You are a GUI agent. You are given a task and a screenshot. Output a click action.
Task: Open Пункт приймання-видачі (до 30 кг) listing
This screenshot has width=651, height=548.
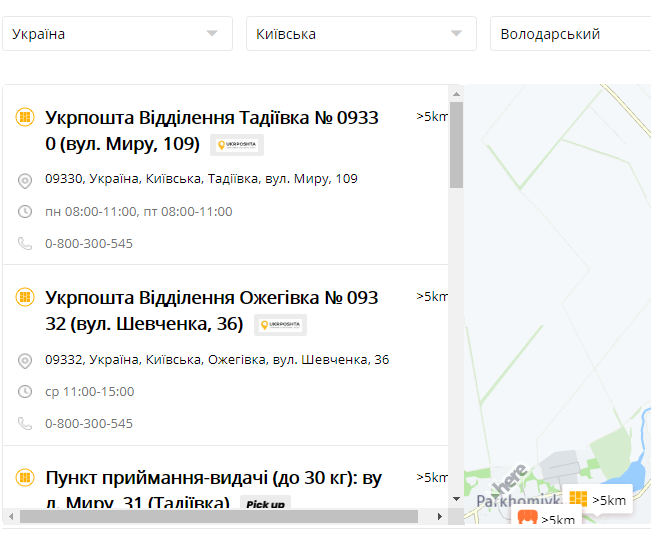click(213, 490)
